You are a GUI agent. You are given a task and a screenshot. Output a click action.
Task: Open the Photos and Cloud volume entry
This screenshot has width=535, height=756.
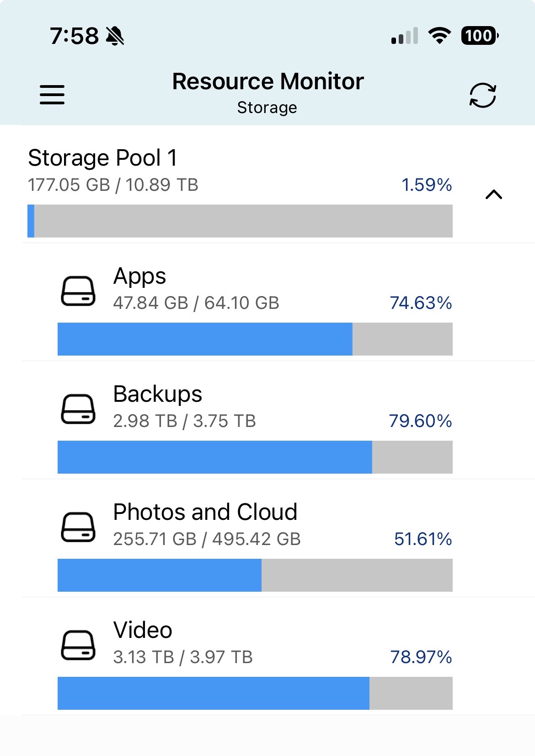coord(278,538)
